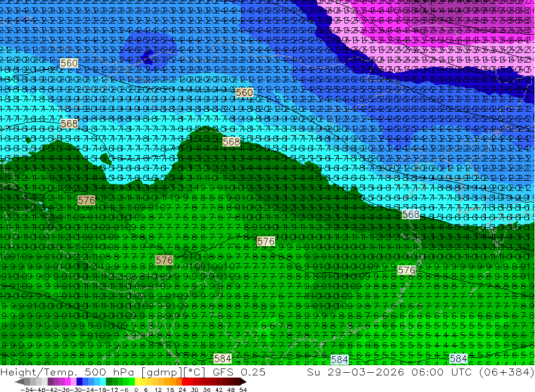Click the rightmost '568' contour label

(411, 214)
